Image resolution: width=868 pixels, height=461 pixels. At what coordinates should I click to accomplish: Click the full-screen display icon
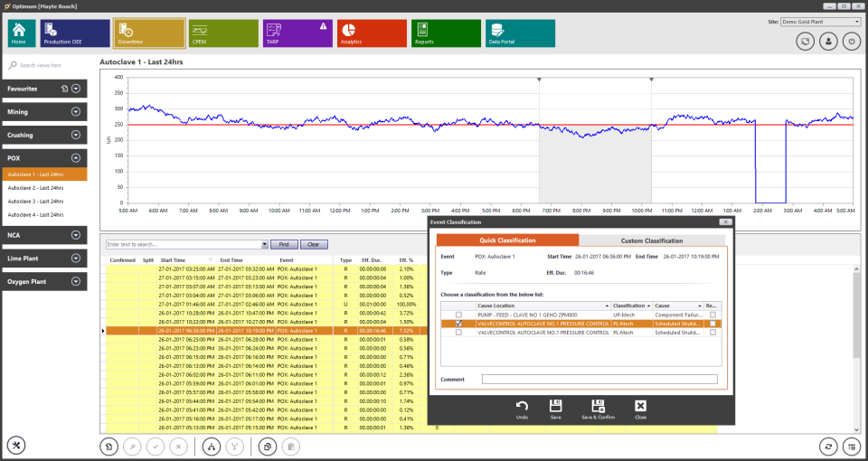[805, 42]
